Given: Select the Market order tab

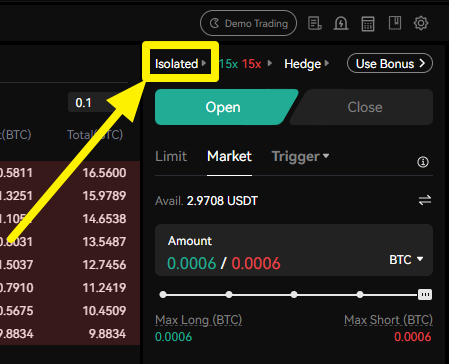Looking at the screenshot, I should [229, 156].
